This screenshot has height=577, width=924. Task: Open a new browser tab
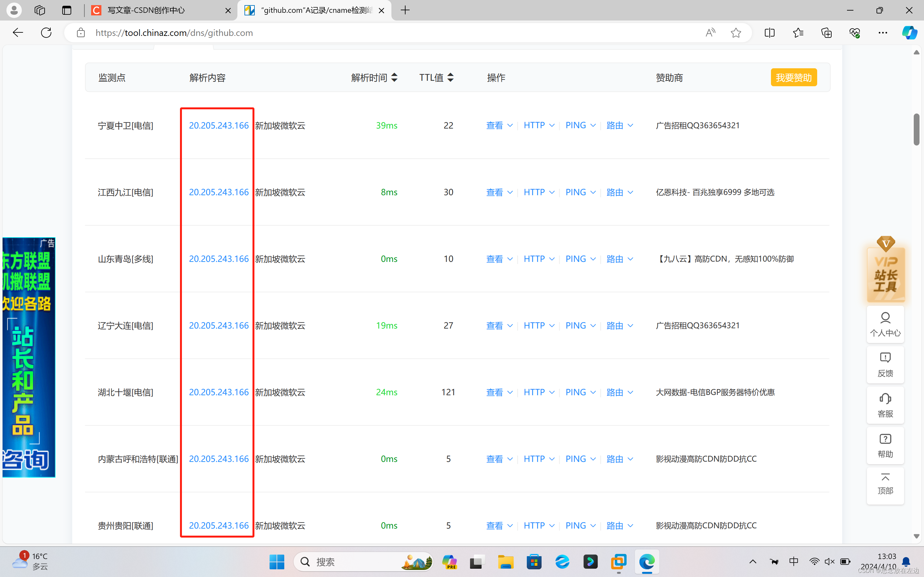(x=405, y=10)
